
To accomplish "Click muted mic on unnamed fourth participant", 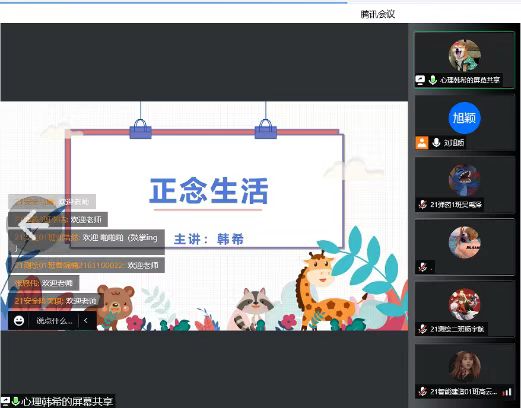I will click(423, 267).
